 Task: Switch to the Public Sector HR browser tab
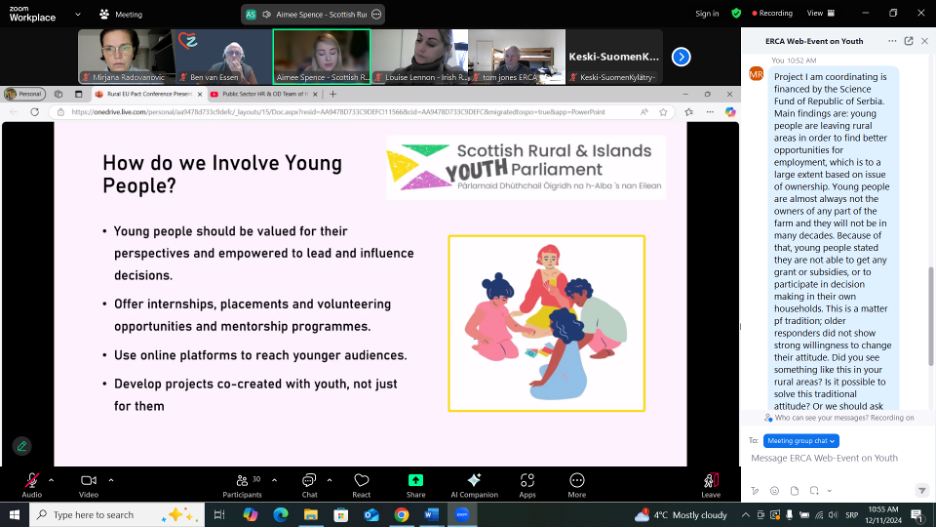click(260, 94)
